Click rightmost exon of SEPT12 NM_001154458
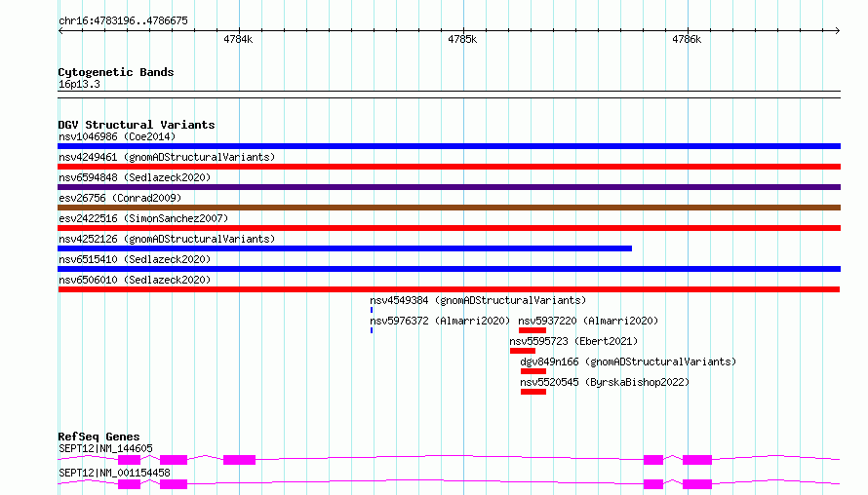The height and width of the screenshot is (495, 868). [697, 484]
